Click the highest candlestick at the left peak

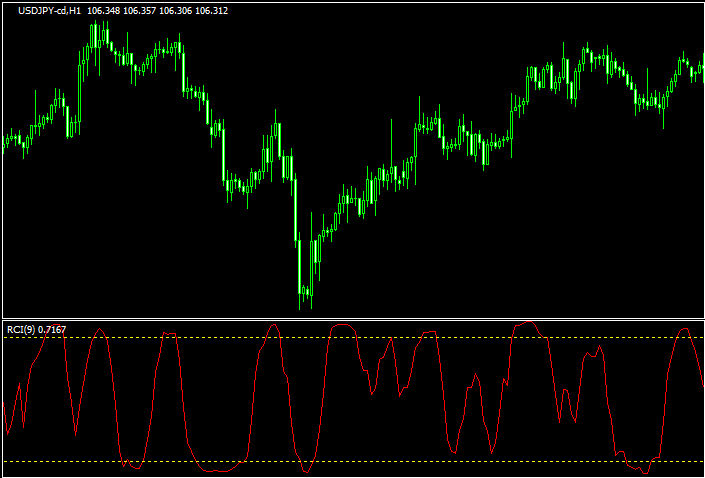click(x=97, y=36)
